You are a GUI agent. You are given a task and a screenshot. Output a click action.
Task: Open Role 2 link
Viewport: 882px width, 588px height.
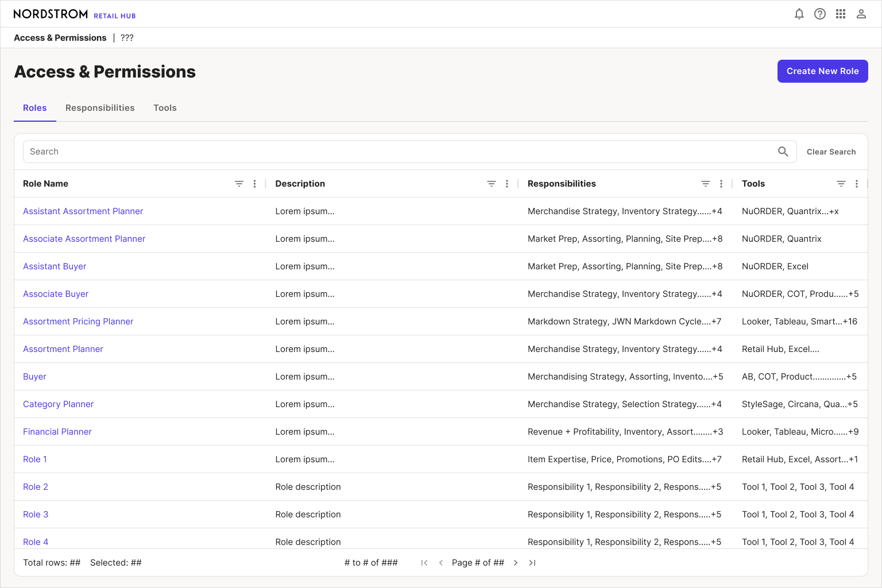[36, 487]
